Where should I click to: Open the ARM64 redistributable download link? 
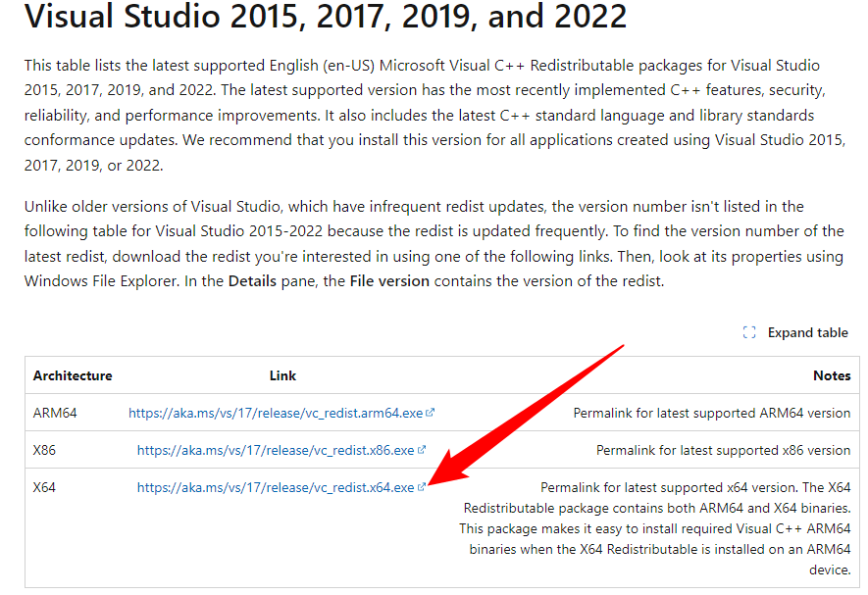(x=276, y=413)
